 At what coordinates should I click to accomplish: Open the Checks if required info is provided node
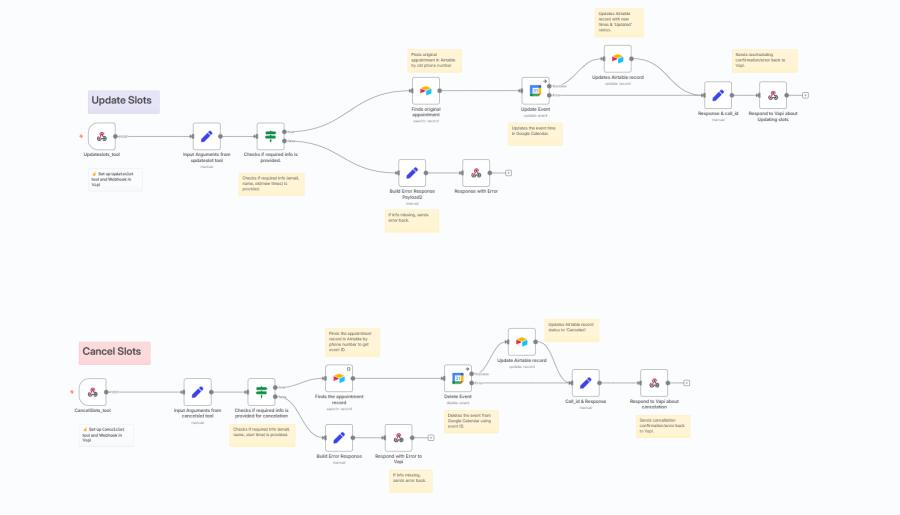pos(270,137)
